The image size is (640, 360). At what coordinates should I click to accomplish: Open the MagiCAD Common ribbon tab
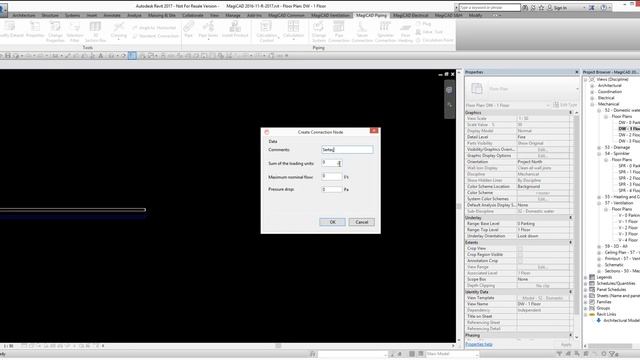coord(286,15)
